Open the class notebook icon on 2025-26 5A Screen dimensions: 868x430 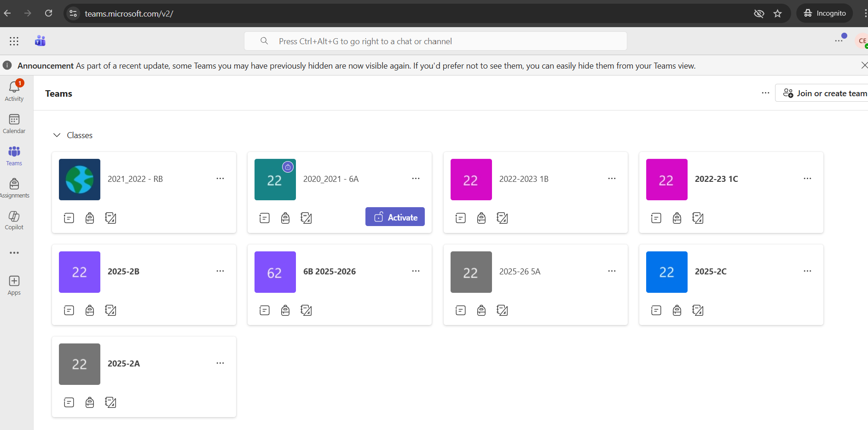click(x=502, y=311)
